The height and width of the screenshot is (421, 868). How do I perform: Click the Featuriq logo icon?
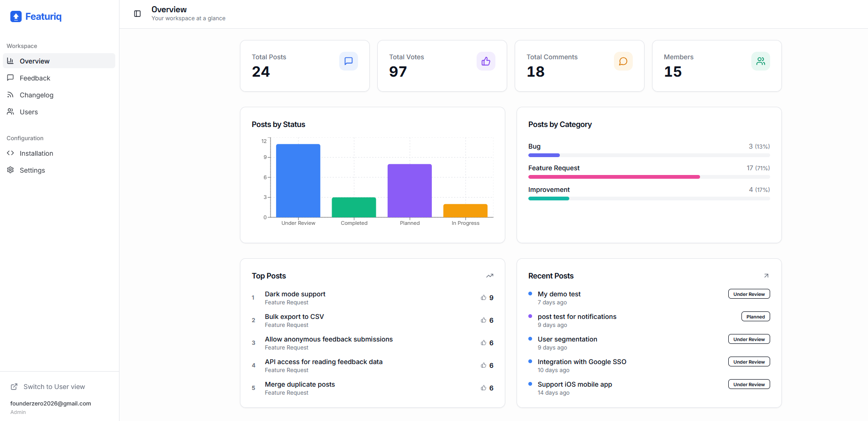16,16
